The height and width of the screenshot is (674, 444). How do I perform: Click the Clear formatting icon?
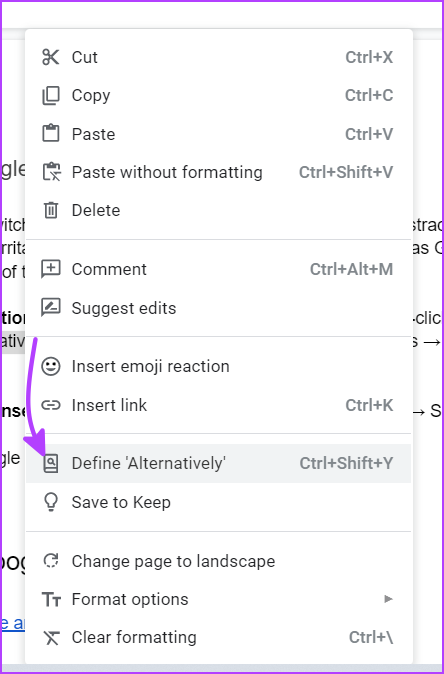click(x=51, y=637)
